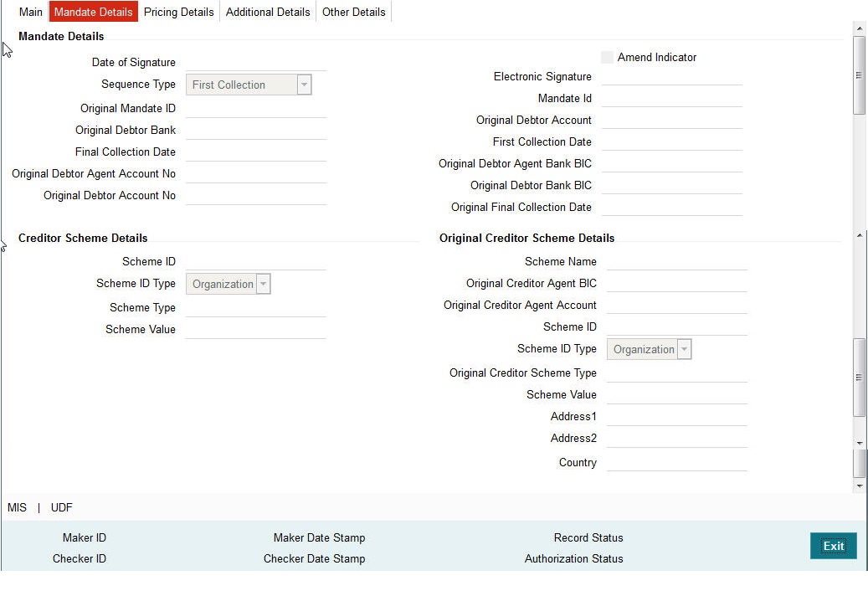Screen dimensions: 868x591
Task: Open the UDF link
Action: [x=61, y=507]
